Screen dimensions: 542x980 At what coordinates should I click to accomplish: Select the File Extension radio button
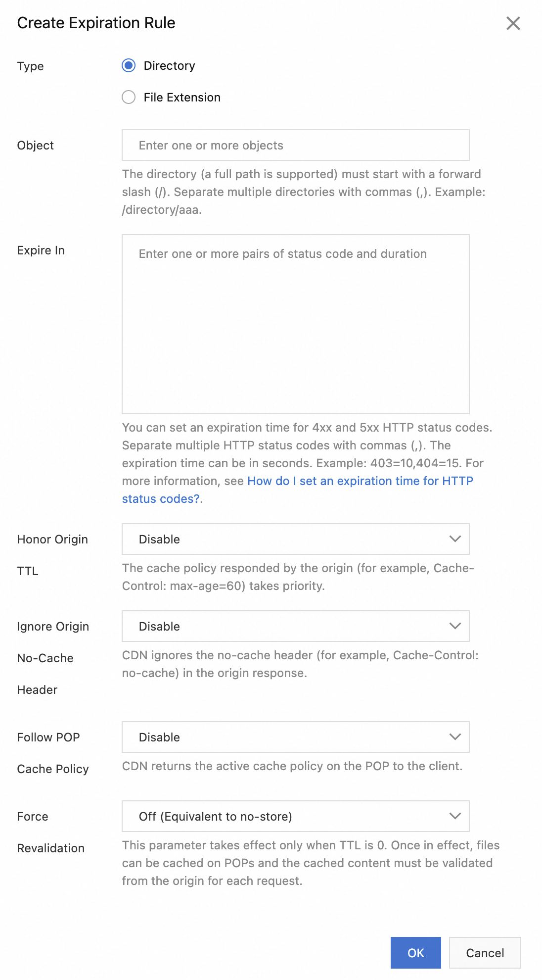[129, 97]
